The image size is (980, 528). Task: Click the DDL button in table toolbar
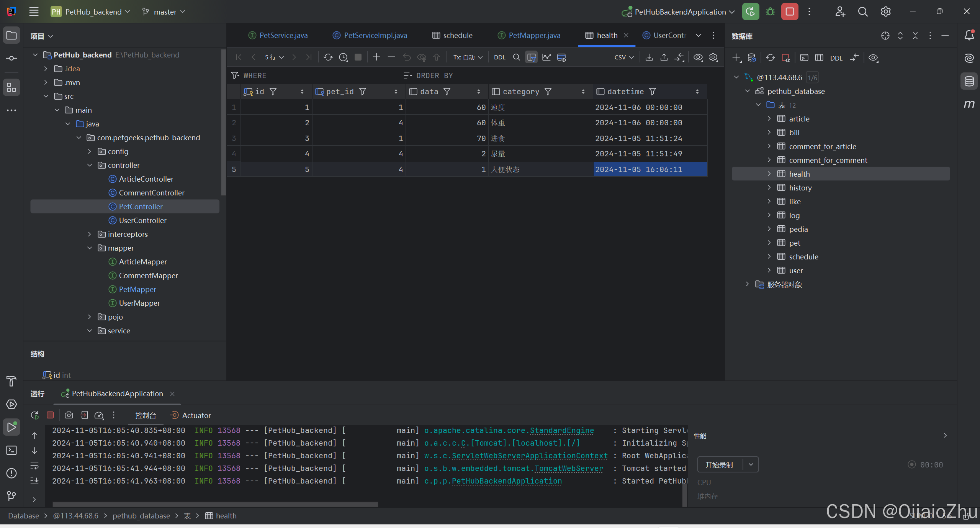point(499,57)
